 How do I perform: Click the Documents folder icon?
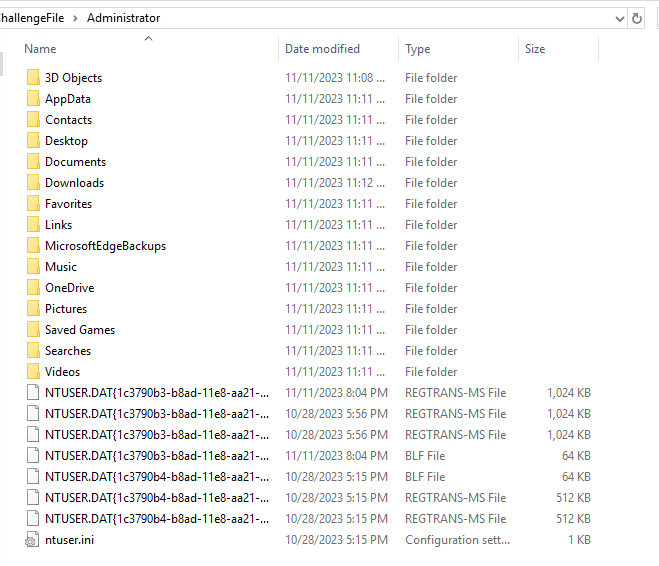(x=33, y=162)
